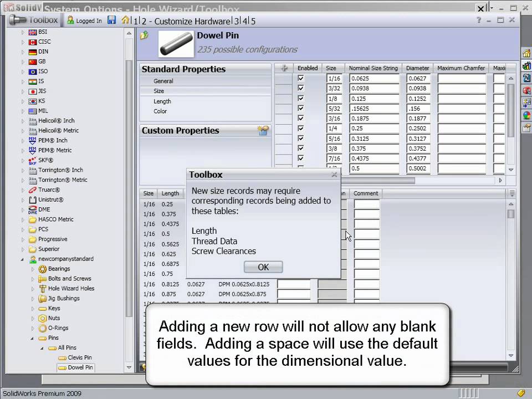The image size is (532, 399).
Task: Toggle Enabled checkbox for size 7/16
Action: 300,158
